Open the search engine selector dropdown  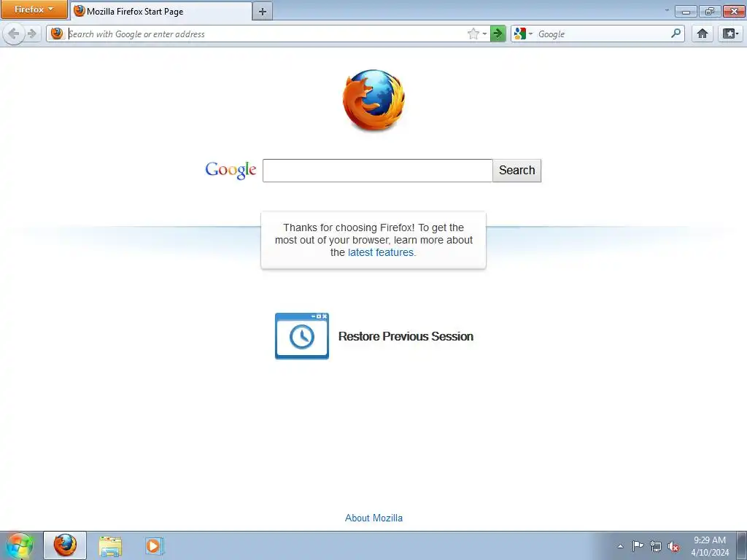coord(523,34)
